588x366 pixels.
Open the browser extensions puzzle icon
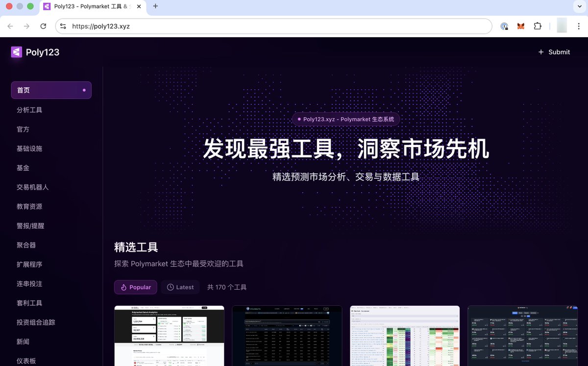tap(538, 26)
